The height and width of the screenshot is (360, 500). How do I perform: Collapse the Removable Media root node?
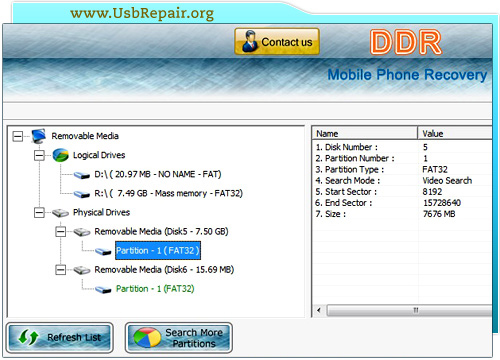pos(18,136)
